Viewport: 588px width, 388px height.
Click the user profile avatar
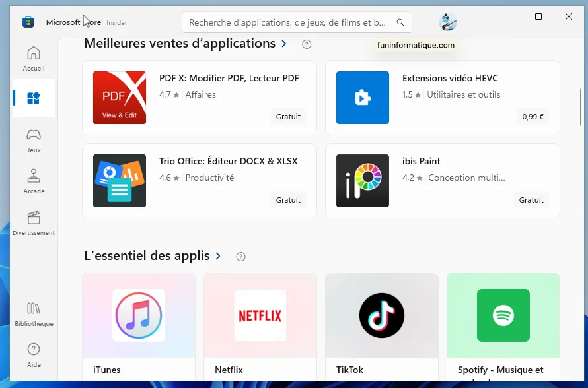tap(449, 21)
